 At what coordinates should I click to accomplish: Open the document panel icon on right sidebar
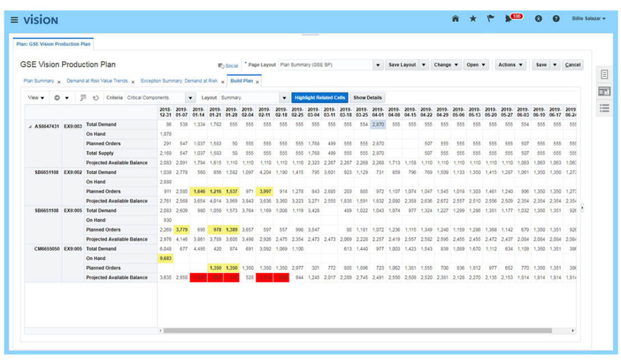tap(605, 74)
